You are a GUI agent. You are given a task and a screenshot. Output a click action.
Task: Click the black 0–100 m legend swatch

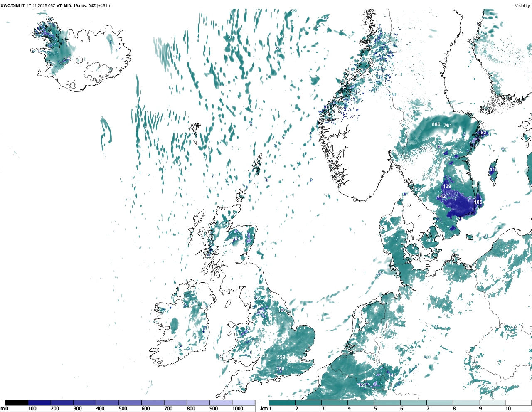(x=17, y=402)
